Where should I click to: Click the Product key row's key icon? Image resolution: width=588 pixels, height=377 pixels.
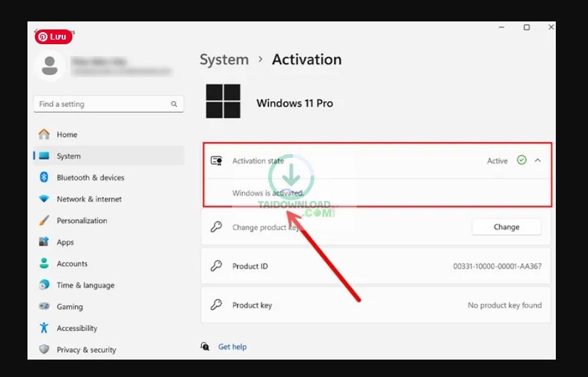pyautogui.click(x=217, y=305)
